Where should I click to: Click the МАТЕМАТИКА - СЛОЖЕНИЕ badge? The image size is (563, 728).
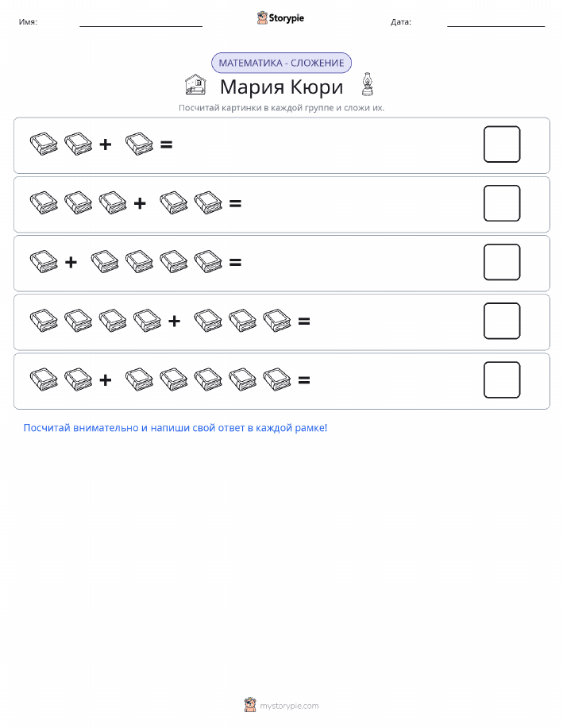pos(281,63)
